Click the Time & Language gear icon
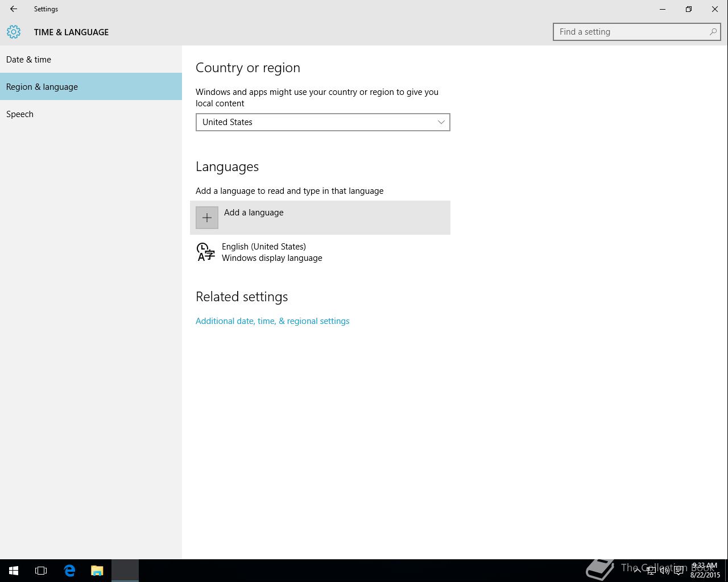The image size is (728, 582). [14, 32]
